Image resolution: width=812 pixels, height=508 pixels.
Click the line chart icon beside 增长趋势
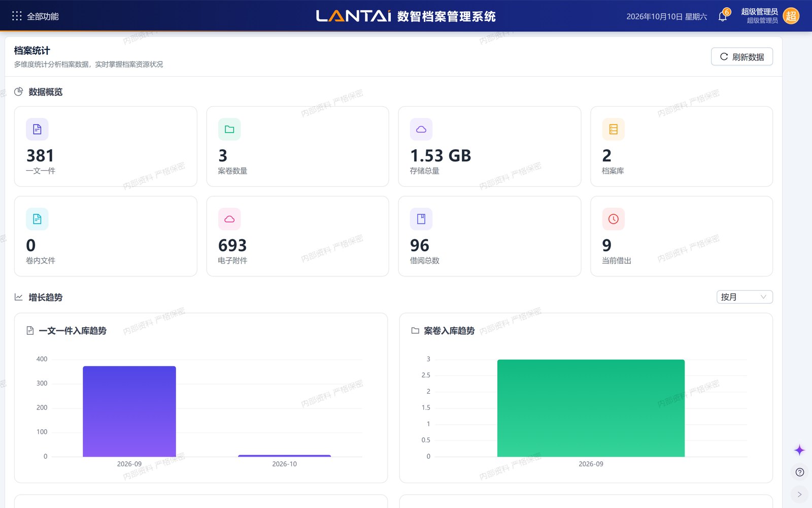pos(19,297)
